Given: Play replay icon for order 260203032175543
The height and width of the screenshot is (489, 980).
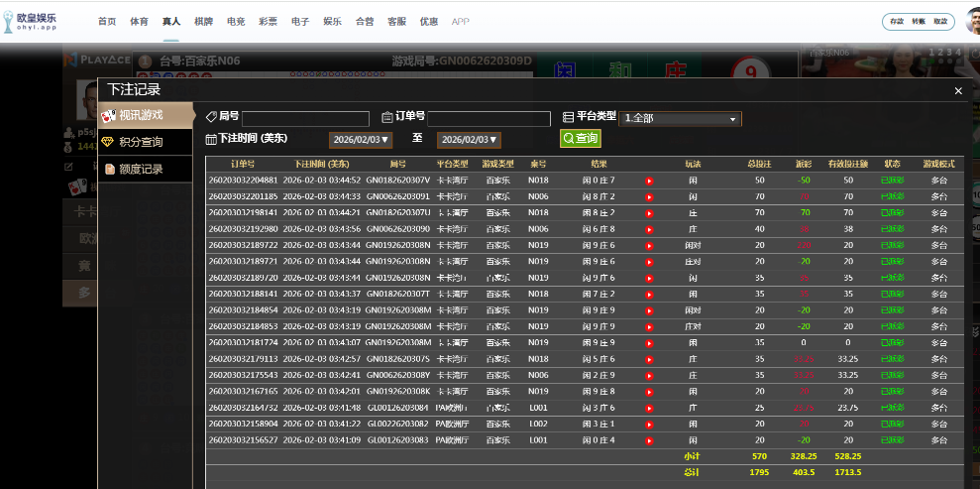Looking at the screenshot, I should (649, 375).
